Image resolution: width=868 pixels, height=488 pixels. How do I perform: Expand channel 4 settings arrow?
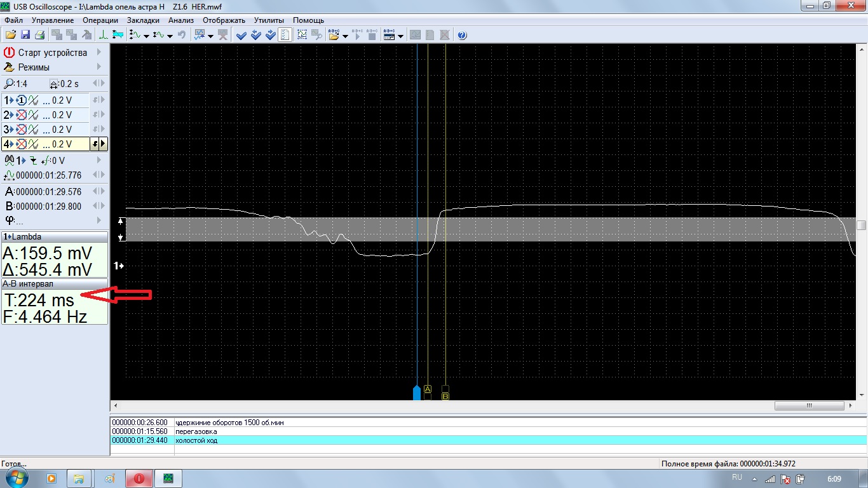103,144
